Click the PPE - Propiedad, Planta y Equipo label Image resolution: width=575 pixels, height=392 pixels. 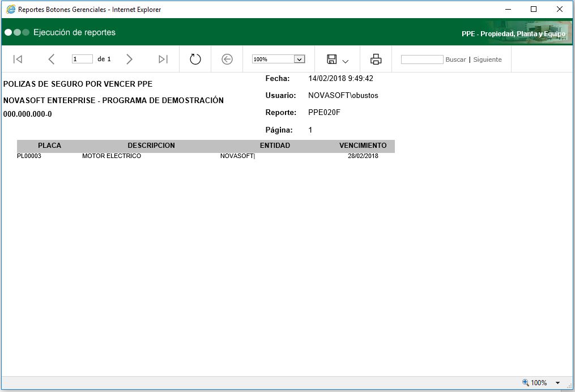(513, 34)
